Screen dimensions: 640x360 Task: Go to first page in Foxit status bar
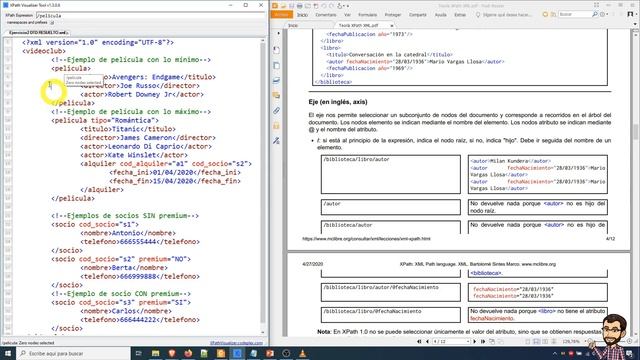coord(419,341)
